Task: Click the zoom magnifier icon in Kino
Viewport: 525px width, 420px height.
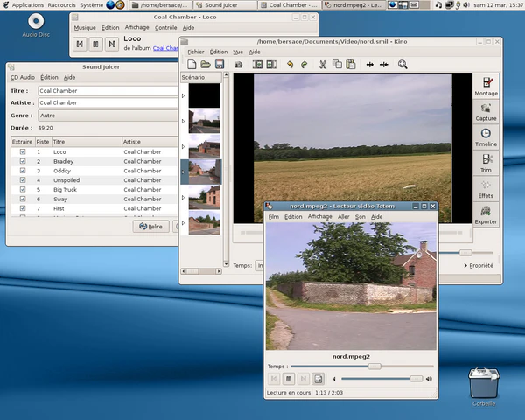Action: [x=402, y=65]
